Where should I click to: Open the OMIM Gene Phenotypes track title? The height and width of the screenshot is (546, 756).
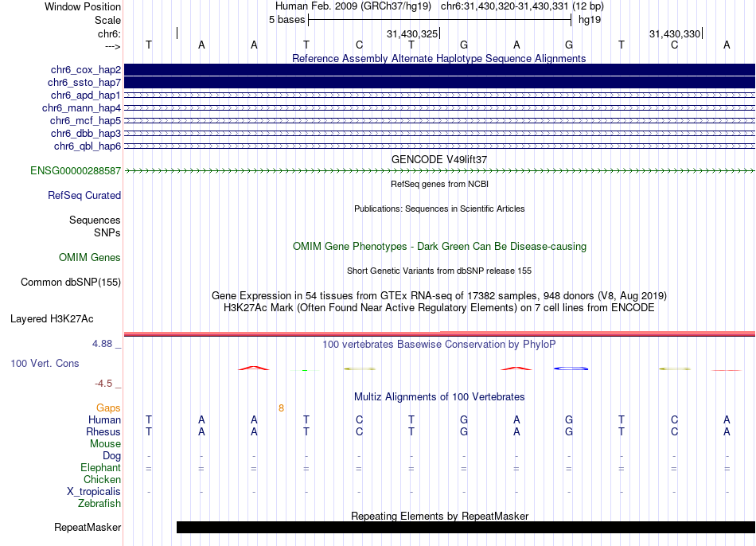(x=440, y=246)
